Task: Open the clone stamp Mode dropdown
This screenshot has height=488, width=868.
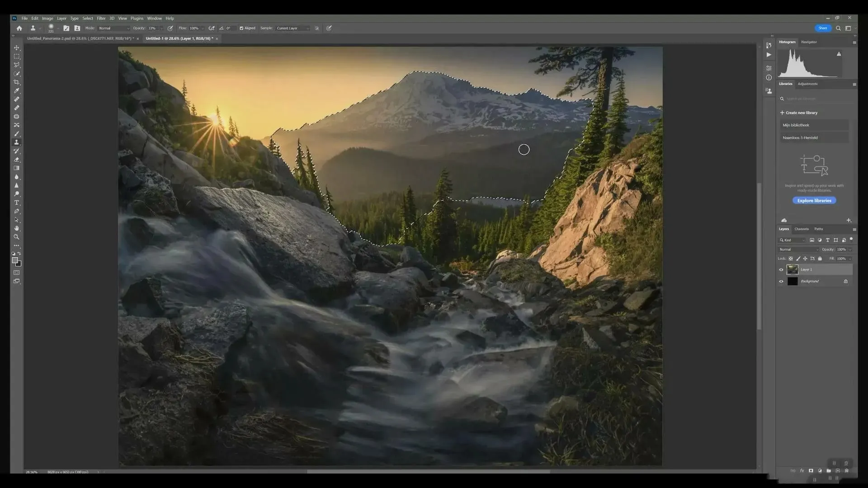Action: (113, 28)
